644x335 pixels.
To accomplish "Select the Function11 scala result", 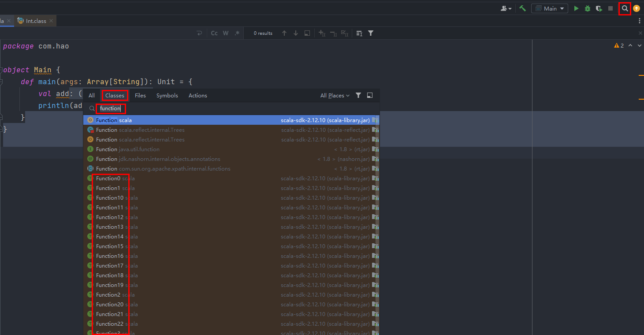I will (x=231, y=207).
